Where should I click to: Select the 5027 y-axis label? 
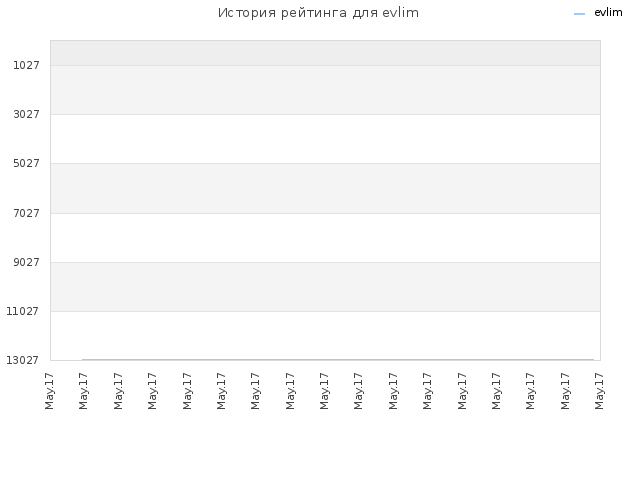pos(27,163)
